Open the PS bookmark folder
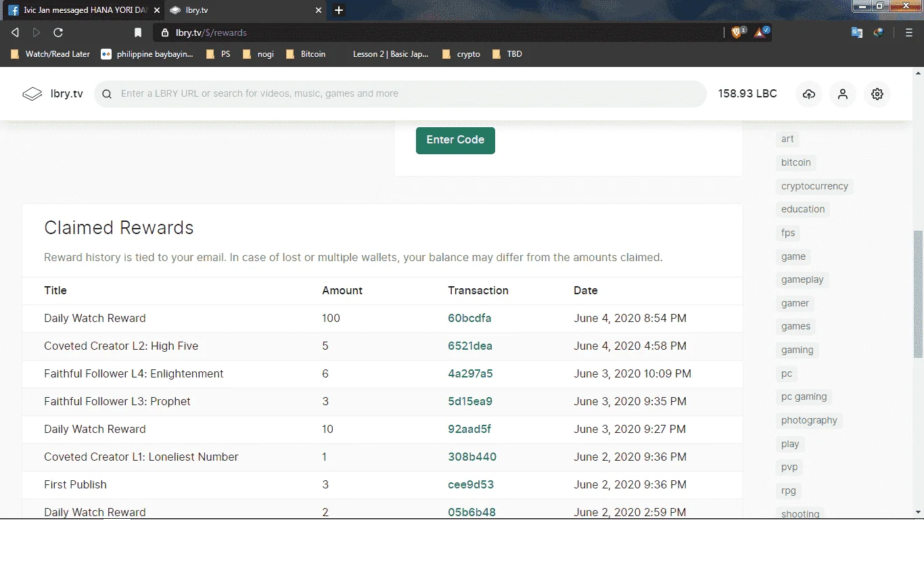The width and height of the screenshot is (924, 575). [218, 54]
